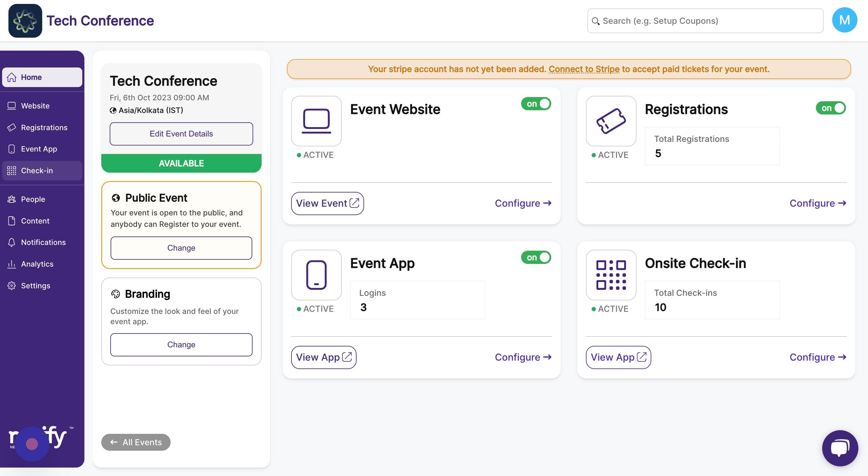
Task: Click the Registrations ticket icon
Action: pyautogui.click(x=611, y=121)
